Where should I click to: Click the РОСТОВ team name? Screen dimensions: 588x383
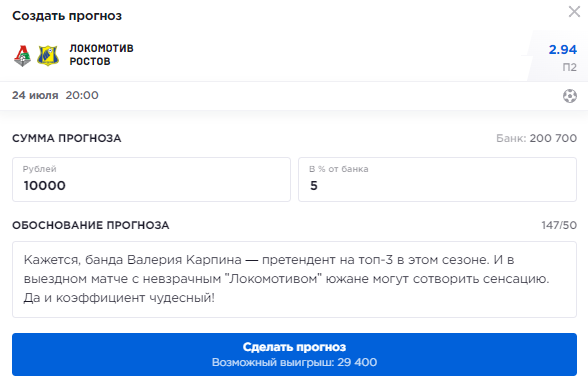point(90,61)
